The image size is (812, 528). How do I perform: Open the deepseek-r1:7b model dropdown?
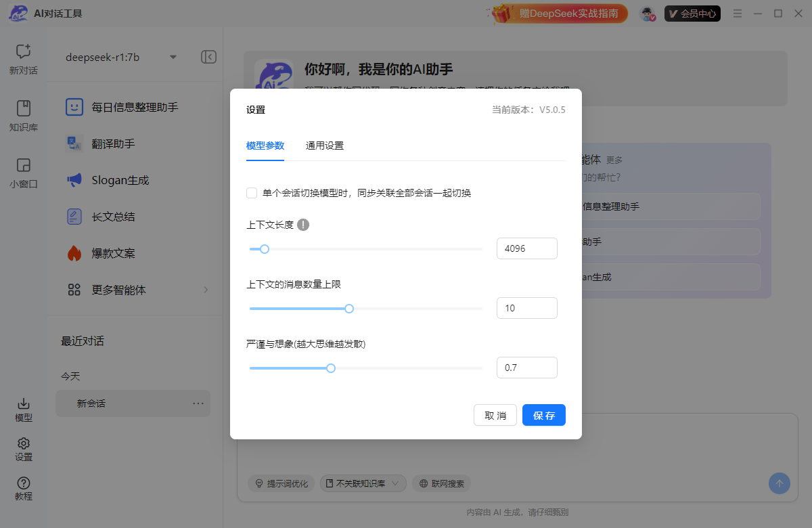(x=120, y=57)
